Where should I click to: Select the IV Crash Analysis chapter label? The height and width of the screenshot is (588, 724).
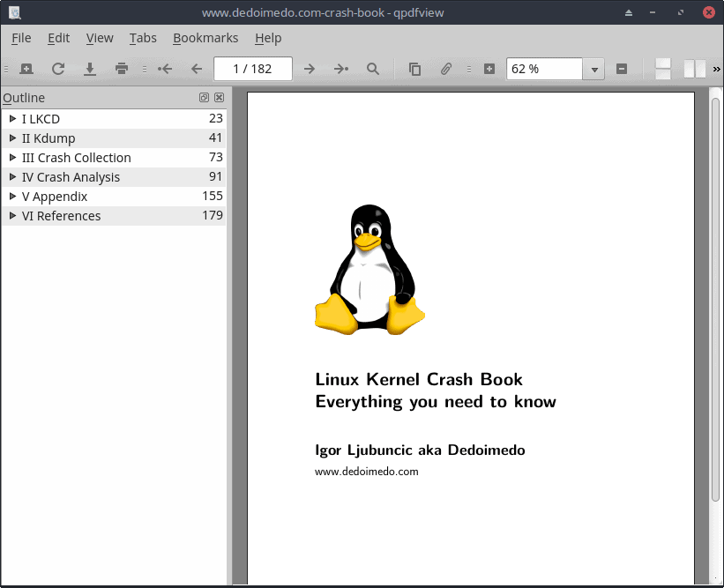click(x=71, y=177)
